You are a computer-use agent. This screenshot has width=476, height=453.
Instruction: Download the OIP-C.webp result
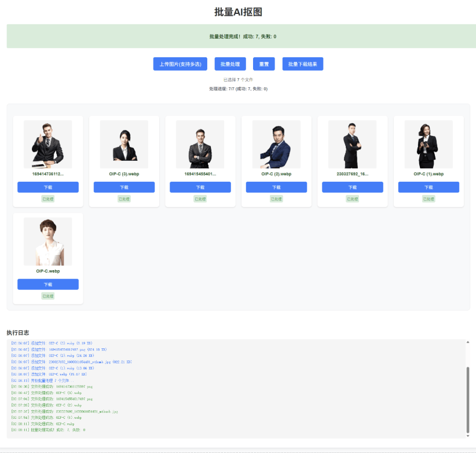pos(47,284)
